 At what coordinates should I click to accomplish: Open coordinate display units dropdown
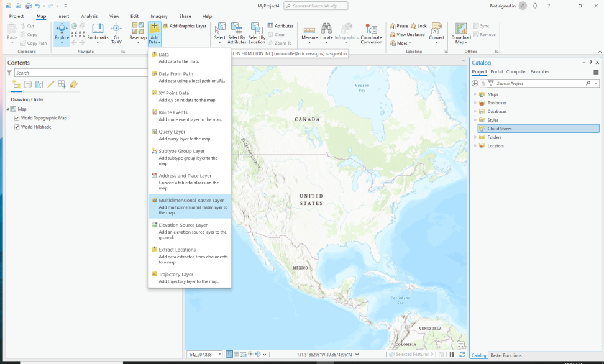click(357, 354)
